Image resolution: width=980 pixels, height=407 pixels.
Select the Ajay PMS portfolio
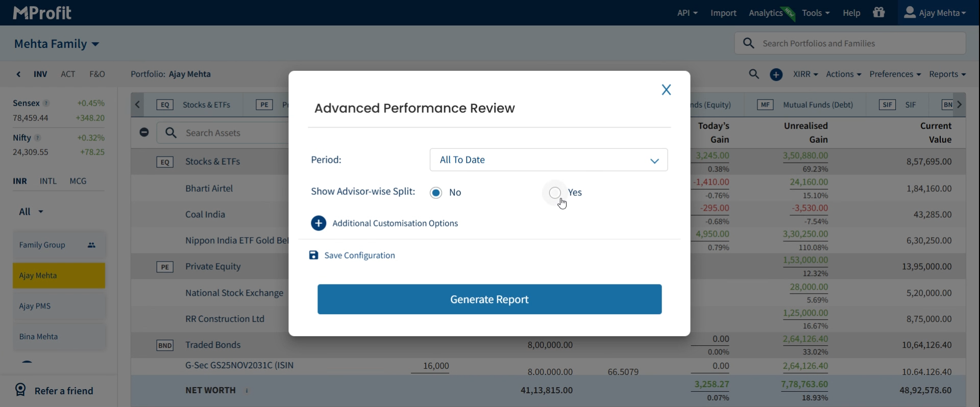(x=59, y=306)
